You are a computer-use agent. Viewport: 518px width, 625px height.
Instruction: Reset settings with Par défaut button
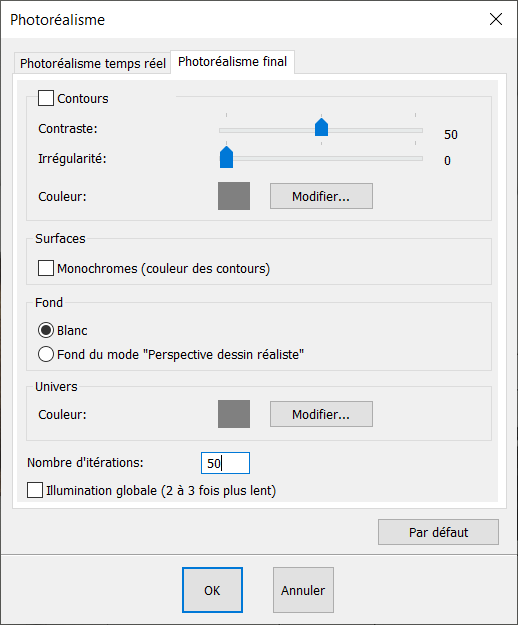[x=438, y=532]
